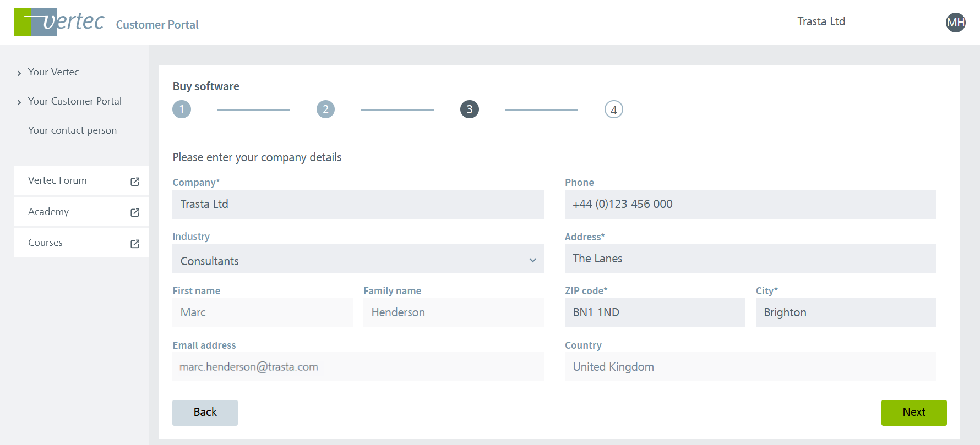
Task: Jump to step 2 in wizard
Action: 325,109
